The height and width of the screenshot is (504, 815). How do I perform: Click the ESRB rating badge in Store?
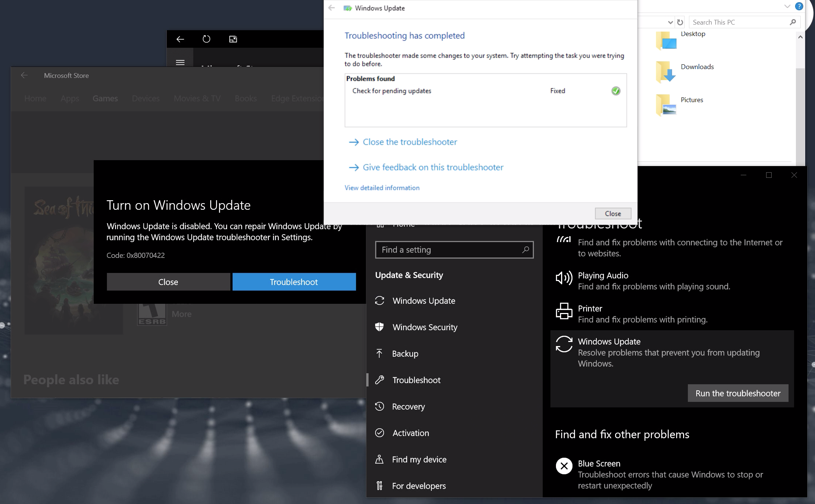pyautogui.click(x=152, y=314)
